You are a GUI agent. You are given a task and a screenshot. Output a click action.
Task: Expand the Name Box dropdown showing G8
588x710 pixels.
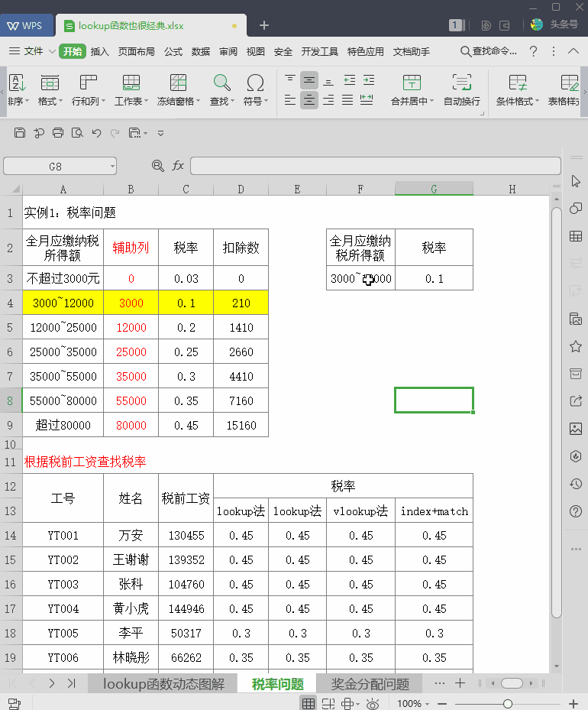point(112,166)
